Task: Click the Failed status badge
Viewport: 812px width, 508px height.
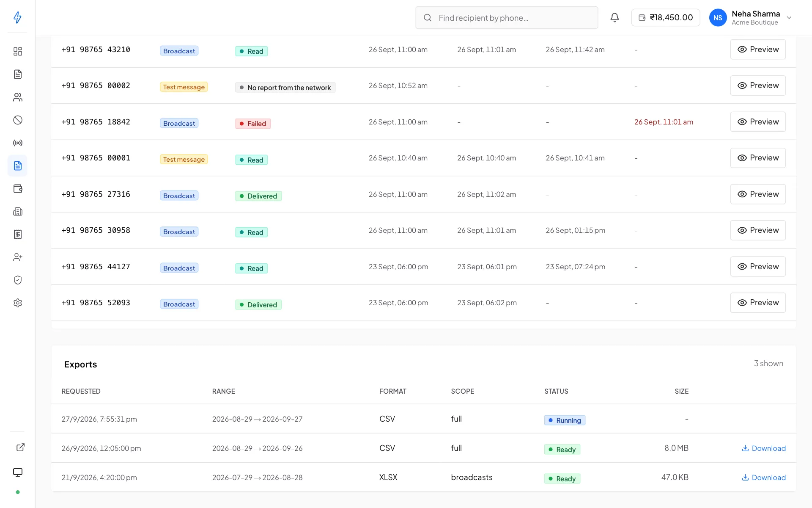Action: pyautogui.click(x=253, y=124)
